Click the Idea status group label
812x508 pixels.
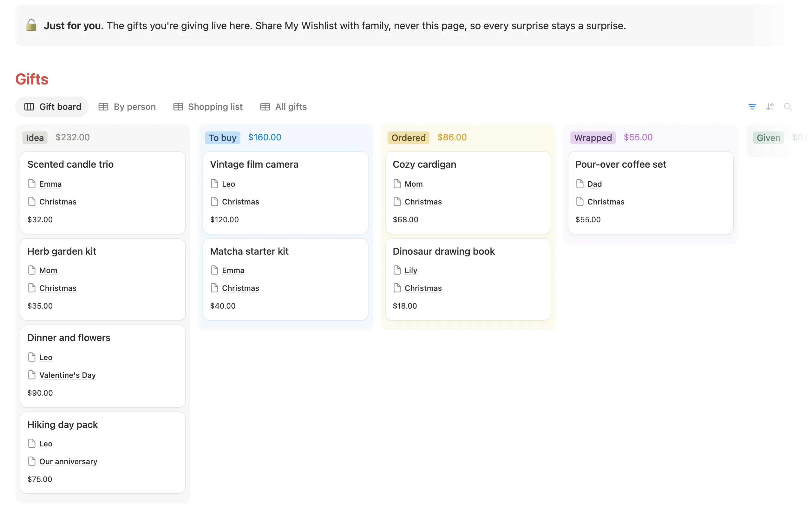click(x=35, y=138)
